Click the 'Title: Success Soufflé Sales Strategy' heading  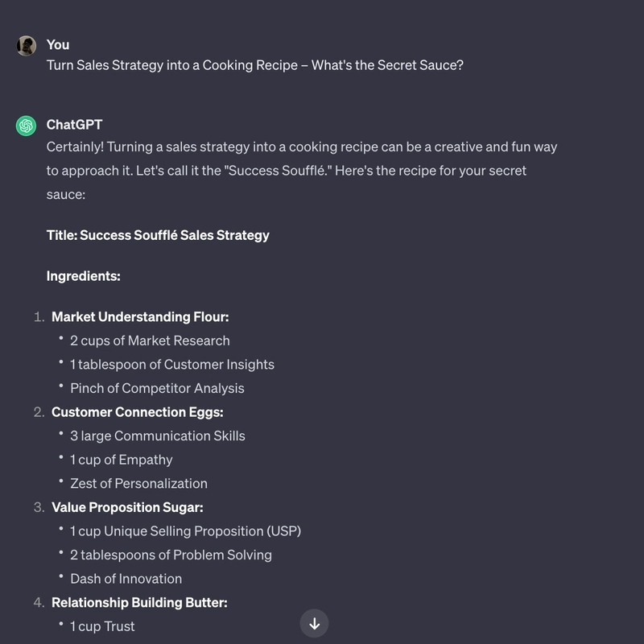click(x=158, y=235)
